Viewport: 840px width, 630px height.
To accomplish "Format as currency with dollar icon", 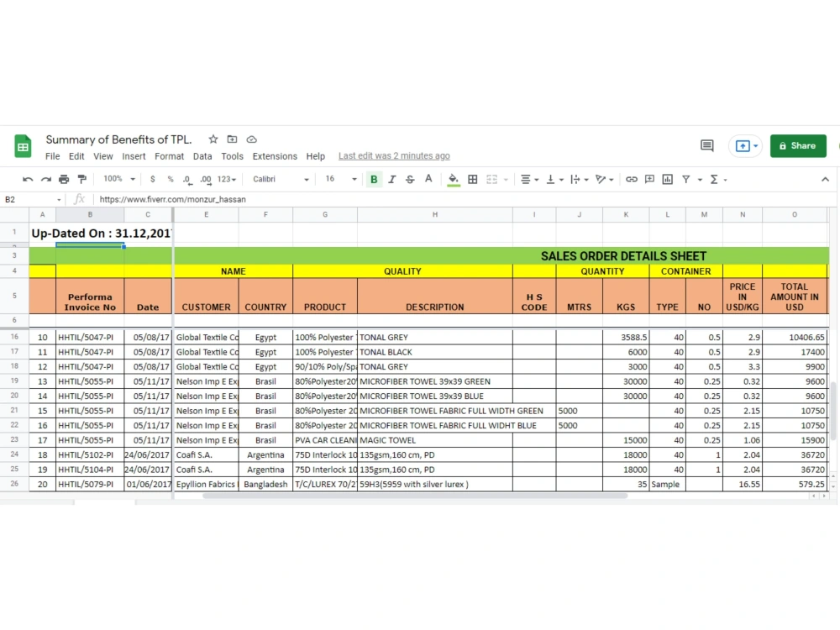I will click(x=153, y=180).
